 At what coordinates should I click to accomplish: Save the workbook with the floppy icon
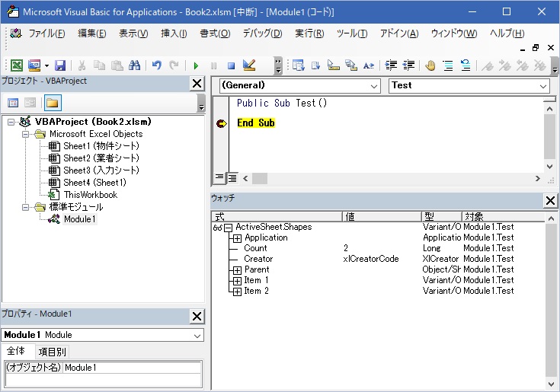click(x=60, y=65)
